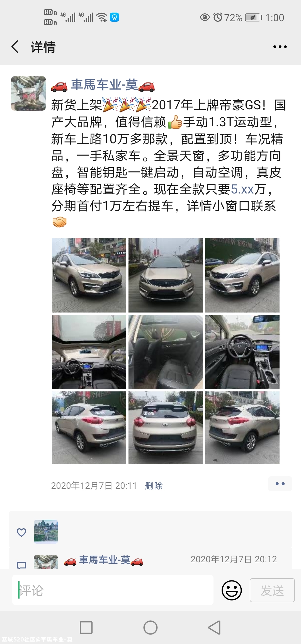
Task: Tap the comment bubble icon
Action: pos(21,565)
